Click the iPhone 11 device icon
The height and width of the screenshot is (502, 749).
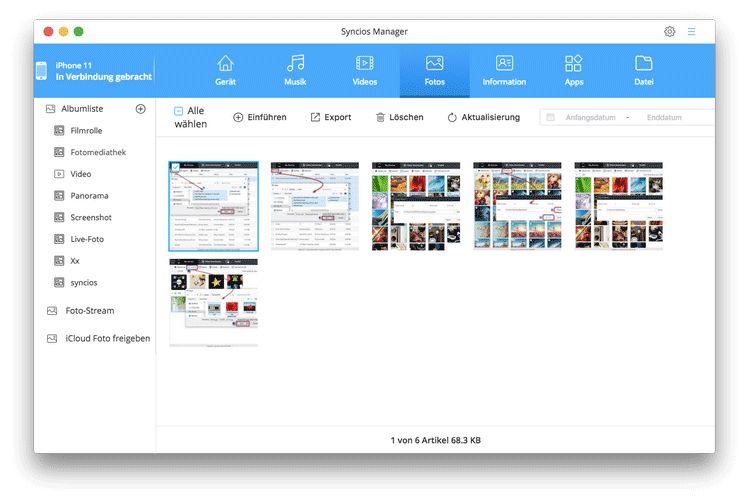42,71
